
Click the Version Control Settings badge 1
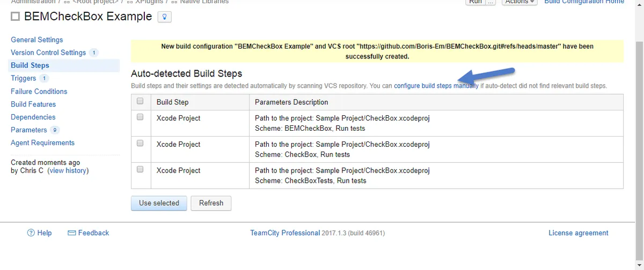tap(93, 52)
